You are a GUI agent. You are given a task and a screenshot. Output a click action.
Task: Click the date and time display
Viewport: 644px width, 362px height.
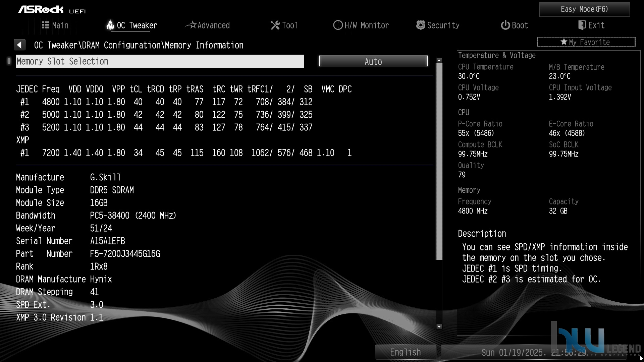pos(534,353)
